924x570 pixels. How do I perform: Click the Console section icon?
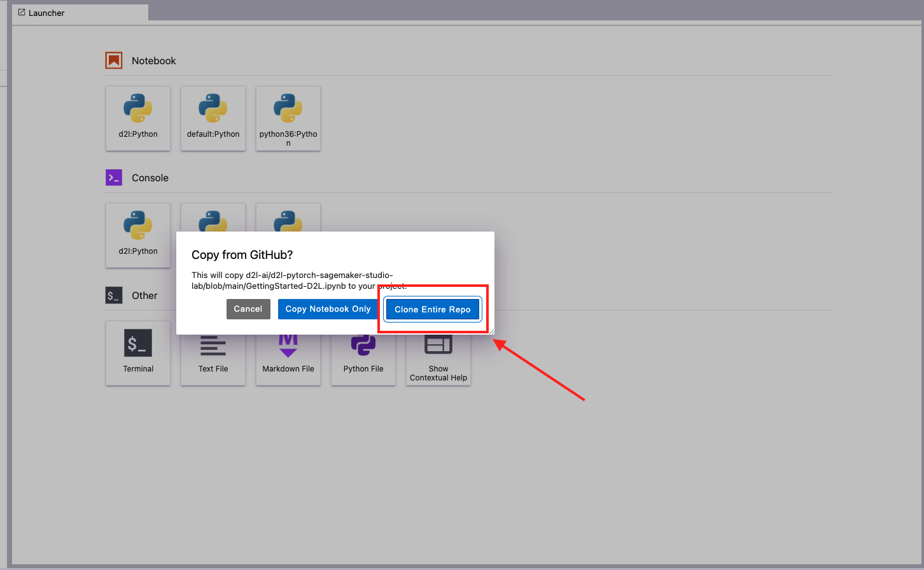(113, 177)
